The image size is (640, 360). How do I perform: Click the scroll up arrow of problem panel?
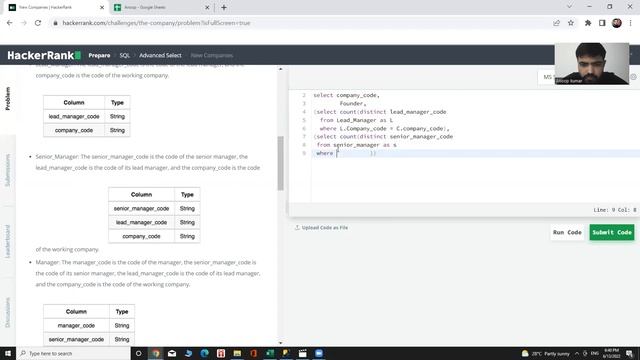pyautogui.click(x=280, y=69)
